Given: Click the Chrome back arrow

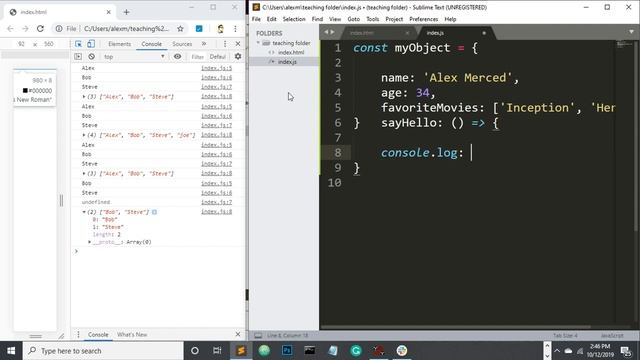Looking at the screenshot, I should (10, 29).
